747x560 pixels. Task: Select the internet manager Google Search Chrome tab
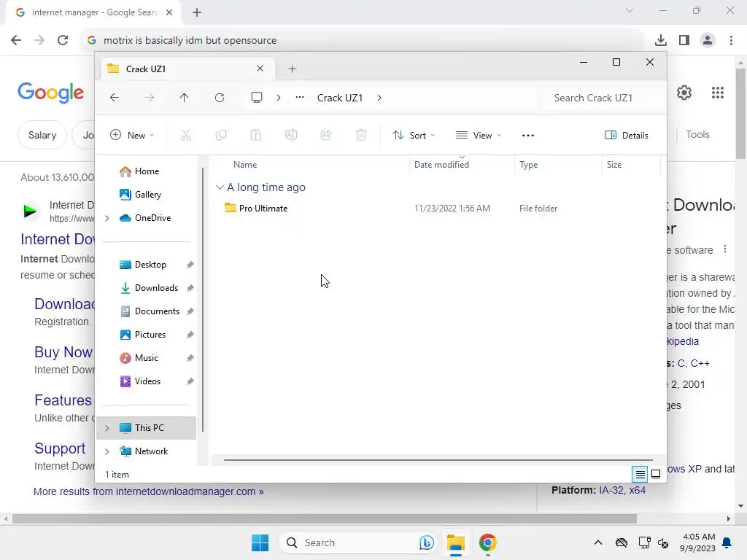pyautogui.click(x=93, y=12)
